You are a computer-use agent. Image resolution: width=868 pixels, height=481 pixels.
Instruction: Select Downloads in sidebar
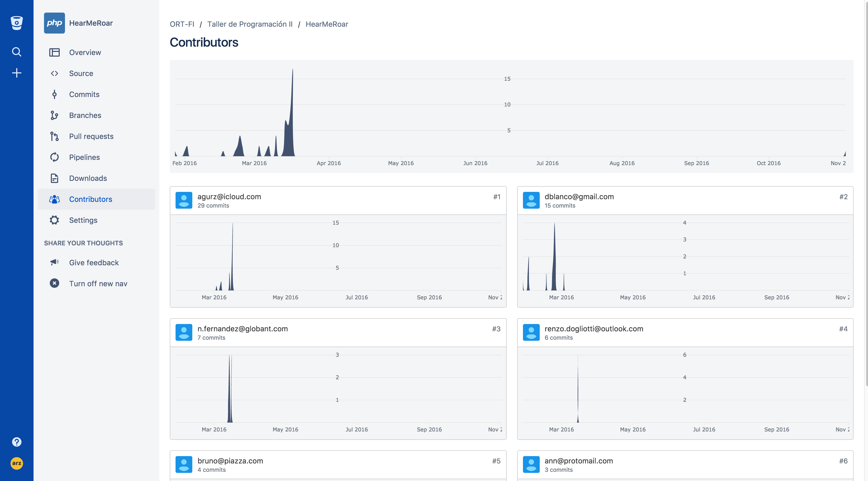88,178
